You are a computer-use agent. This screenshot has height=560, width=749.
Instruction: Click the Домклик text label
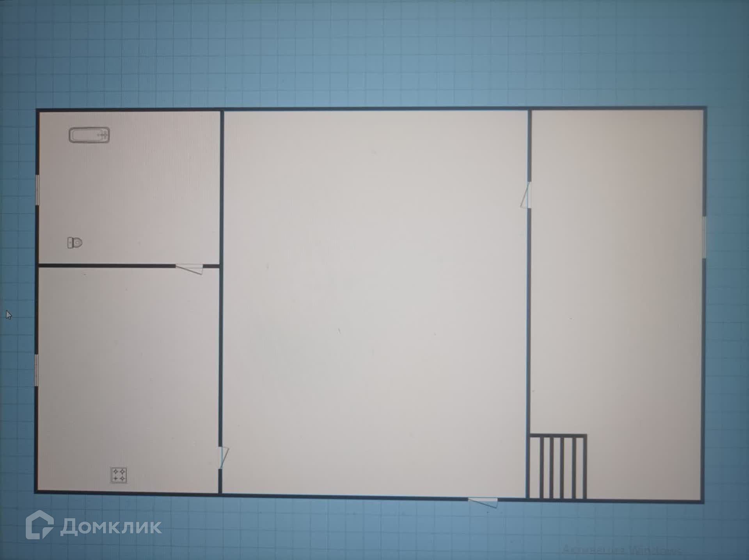tap(111, 527)
